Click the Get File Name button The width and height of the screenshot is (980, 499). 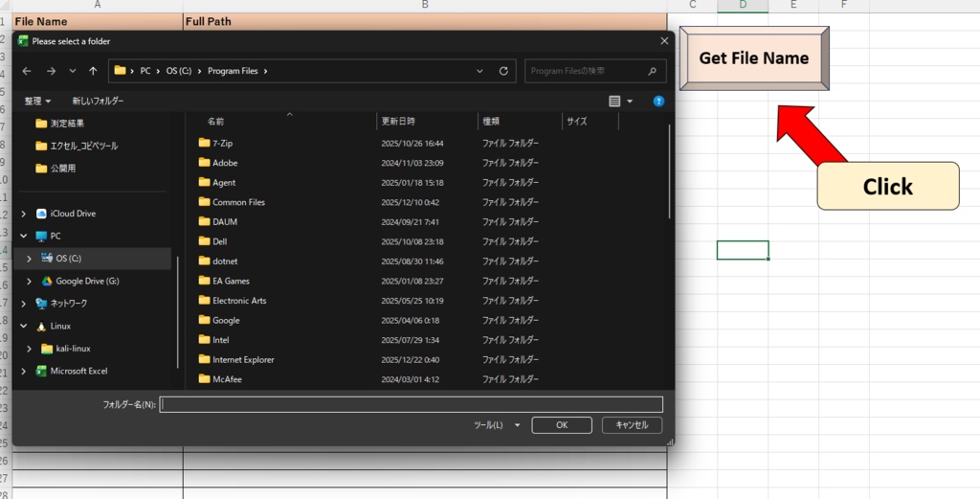coord(754,58)
